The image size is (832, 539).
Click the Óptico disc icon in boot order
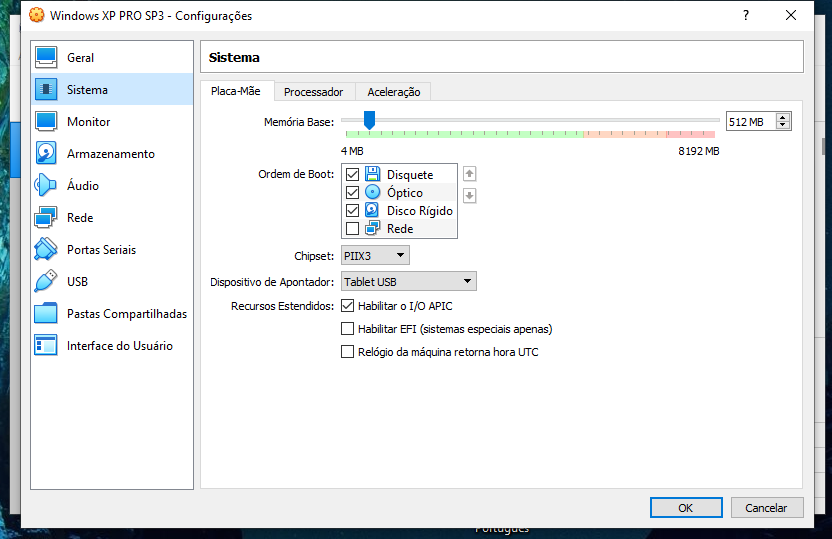pos(372,192)
